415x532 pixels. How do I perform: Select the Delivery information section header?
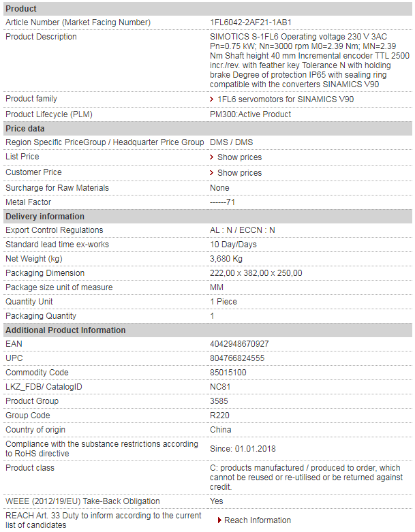click(x=208, y=217)
